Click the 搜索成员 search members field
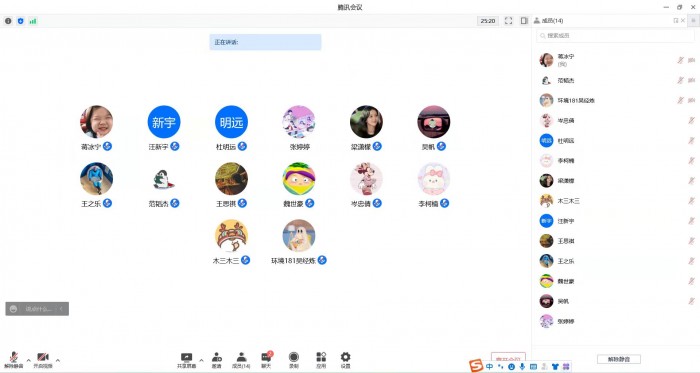 (616, 36)
